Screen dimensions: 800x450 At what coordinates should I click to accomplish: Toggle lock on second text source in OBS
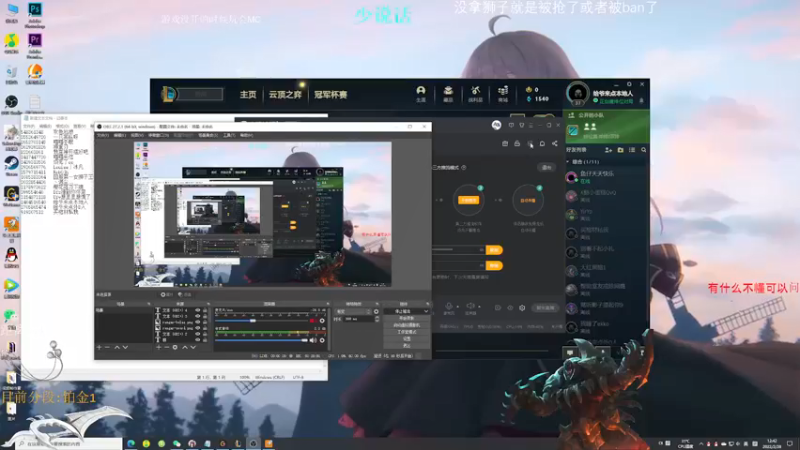tap(205, 316)
